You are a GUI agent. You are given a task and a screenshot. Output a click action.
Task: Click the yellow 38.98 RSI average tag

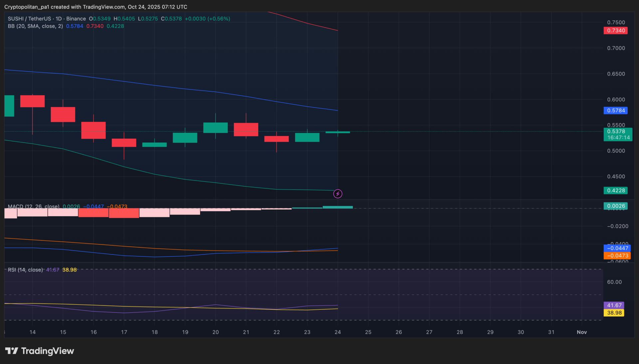point(614,313)
